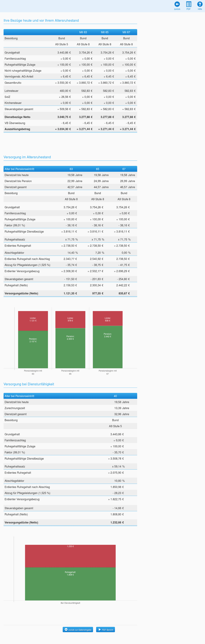Click the zurück back arrow icon

click(177, 4)
